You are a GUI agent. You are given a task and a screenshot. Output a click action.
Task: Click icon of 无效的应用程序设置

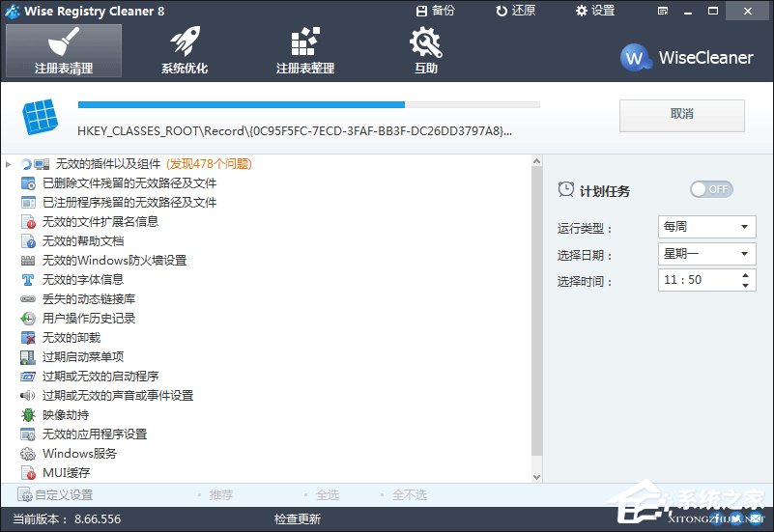[28, 434]
